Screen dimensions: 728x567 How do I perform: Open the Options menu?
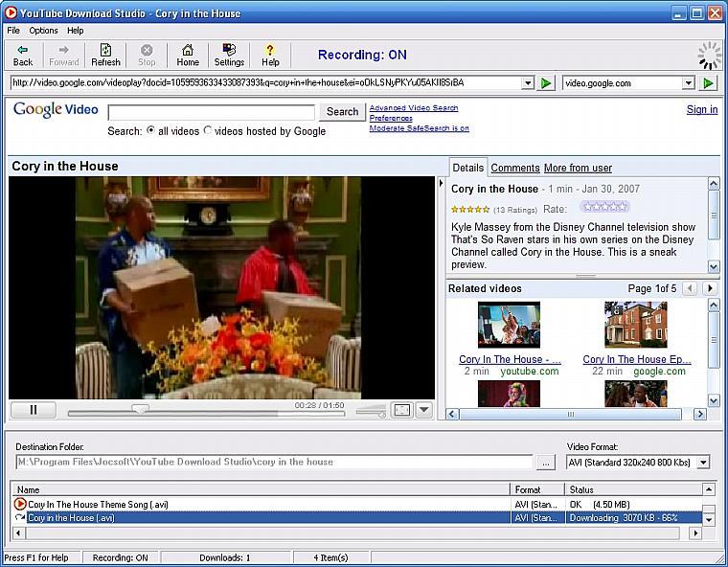pos(43,31)
